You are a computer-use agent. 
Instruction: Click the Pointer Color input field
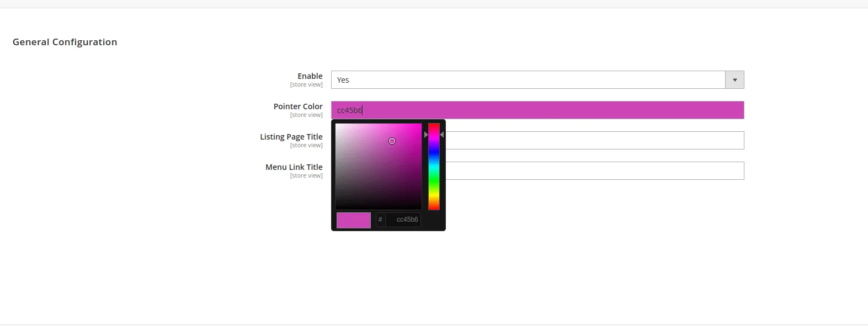click(552, 110)
